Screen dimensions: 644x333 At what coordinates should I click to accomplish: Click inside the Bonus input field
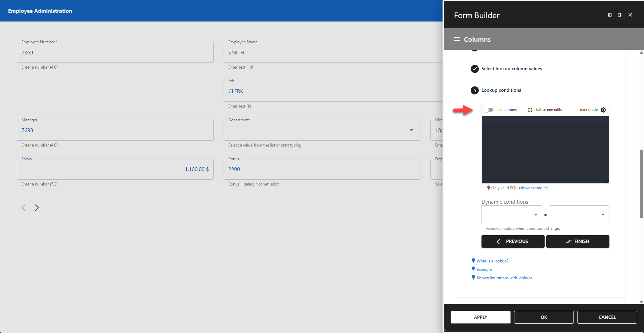tap(322, 169)
